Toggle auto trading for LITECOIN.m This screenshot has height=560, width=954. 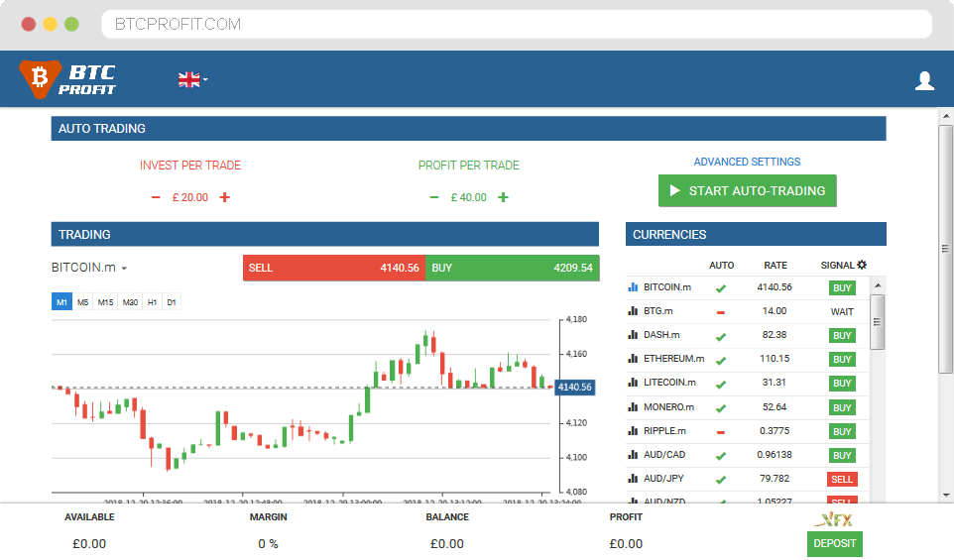(721, 385)
